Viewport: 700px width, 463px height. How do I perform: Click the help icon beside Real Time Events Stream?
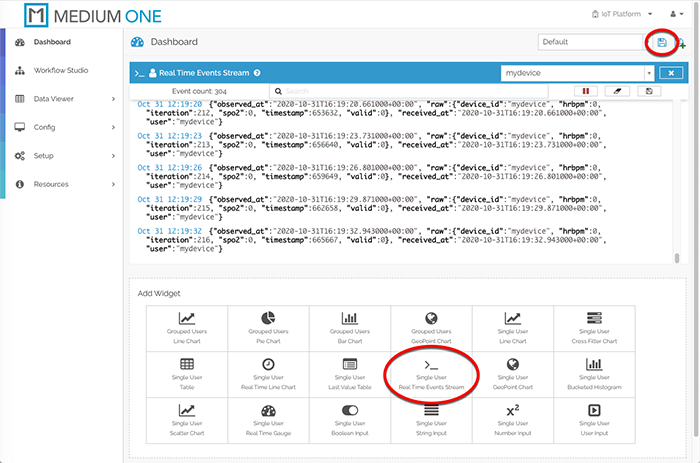257,73
